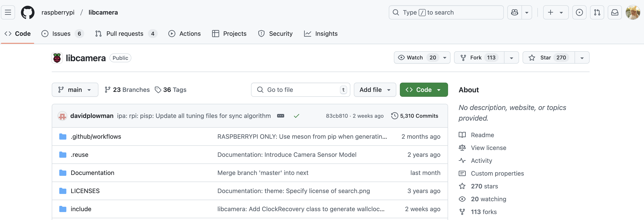Switch to the Actions tab
644x220 pixels.
point(184,33)
